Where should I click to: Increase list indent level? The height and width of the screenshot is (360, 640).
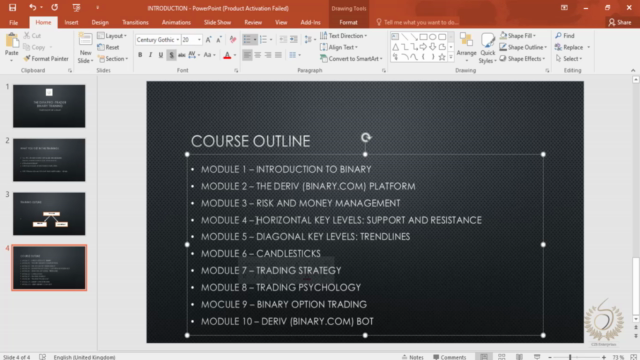tap(293, 40)
